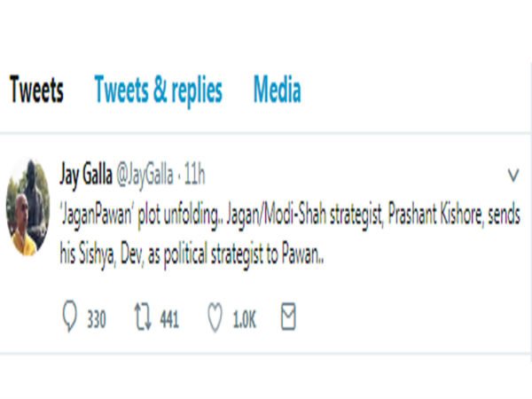Open the tweet's chevron options menu
This screenshot has width=532, height=399.
(512, 174)
